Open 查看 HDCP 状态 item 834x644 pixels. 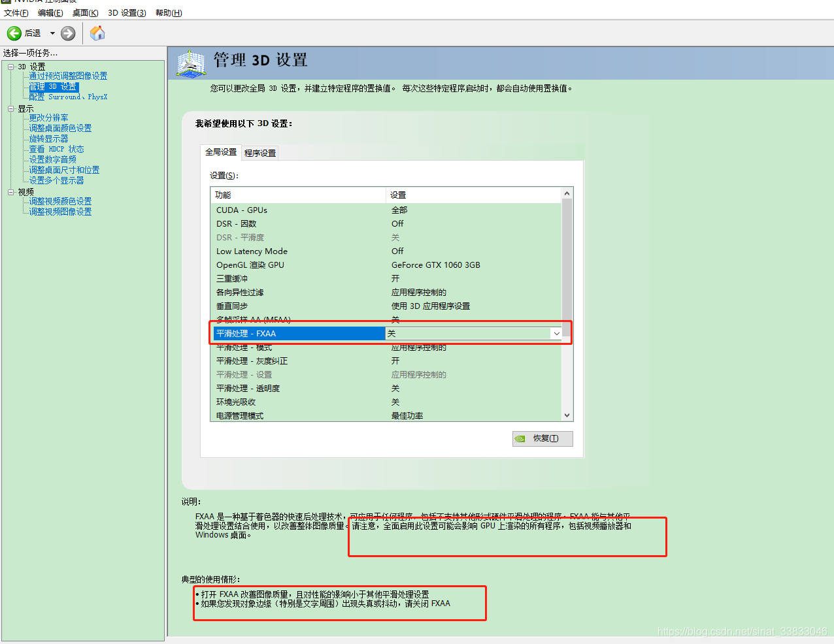point(56,149)
